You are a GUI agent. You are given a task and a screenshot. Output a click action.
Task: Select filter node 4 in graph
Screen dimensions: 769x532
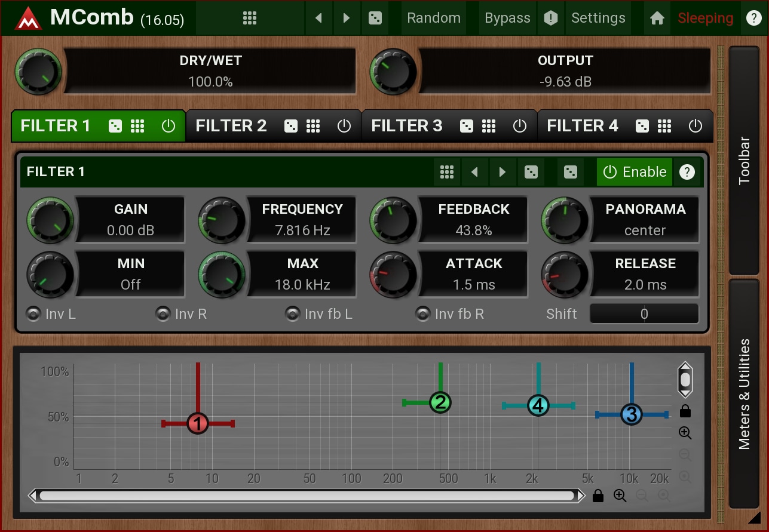pos(538,405)
